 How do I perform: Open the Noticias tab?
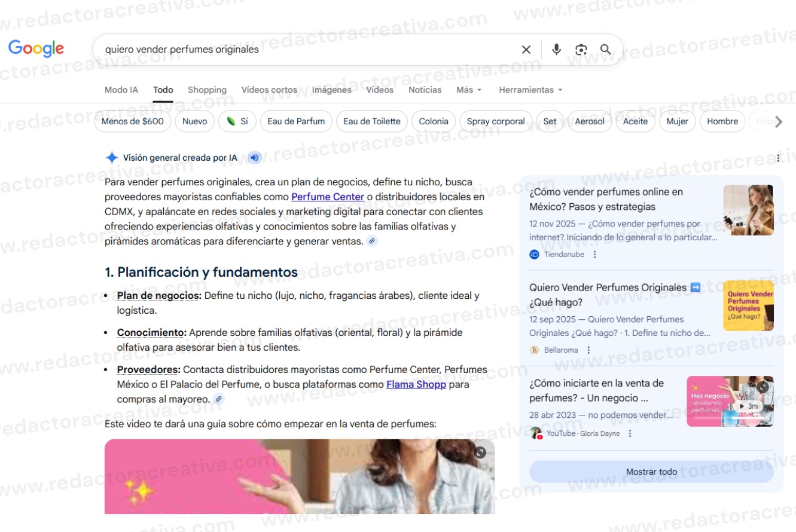pos(425,90)
